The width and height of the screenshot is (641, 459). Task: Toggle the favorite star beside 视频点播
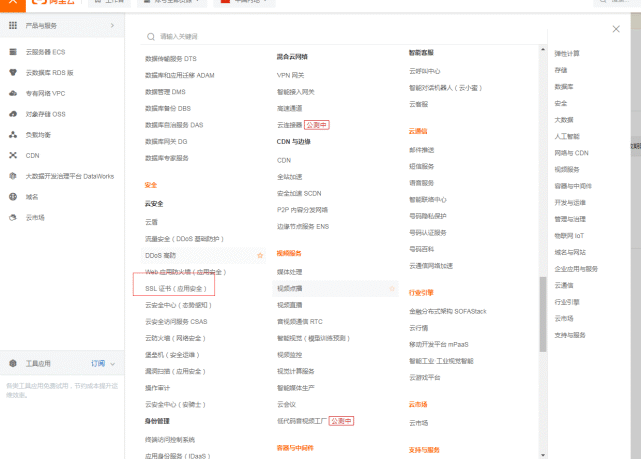pos(392,288)
